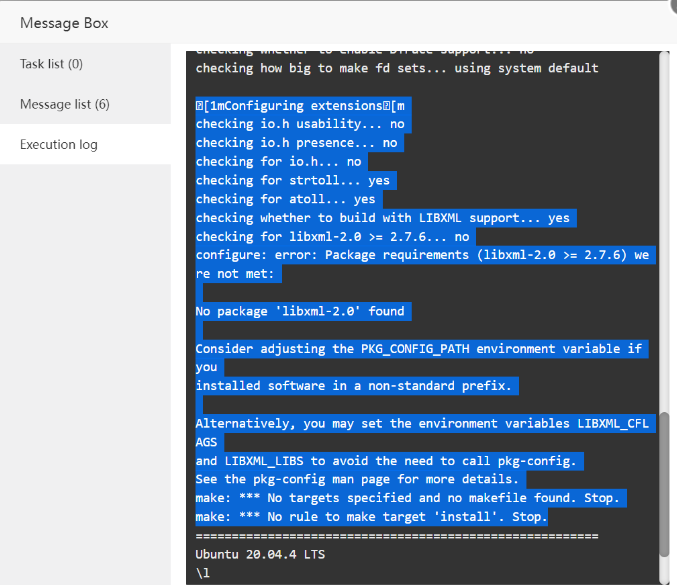The width and height of the screenshot is (677, 585).
Task: Click the 'Configuring extensions' log line
Action: tap(301, 105)
